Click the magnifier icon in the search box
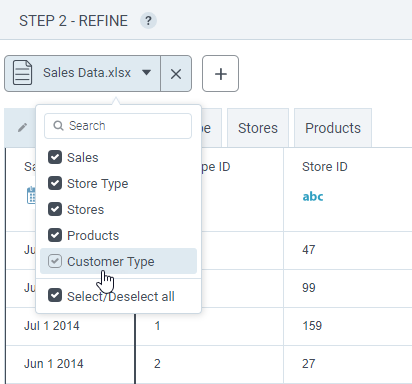This screenshot has width=412, height=384. coord(58,126)
